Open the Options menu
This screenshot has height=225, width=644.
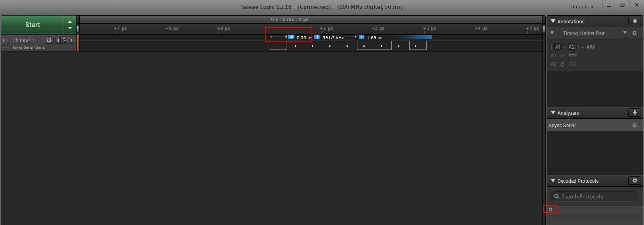point(582,6)
